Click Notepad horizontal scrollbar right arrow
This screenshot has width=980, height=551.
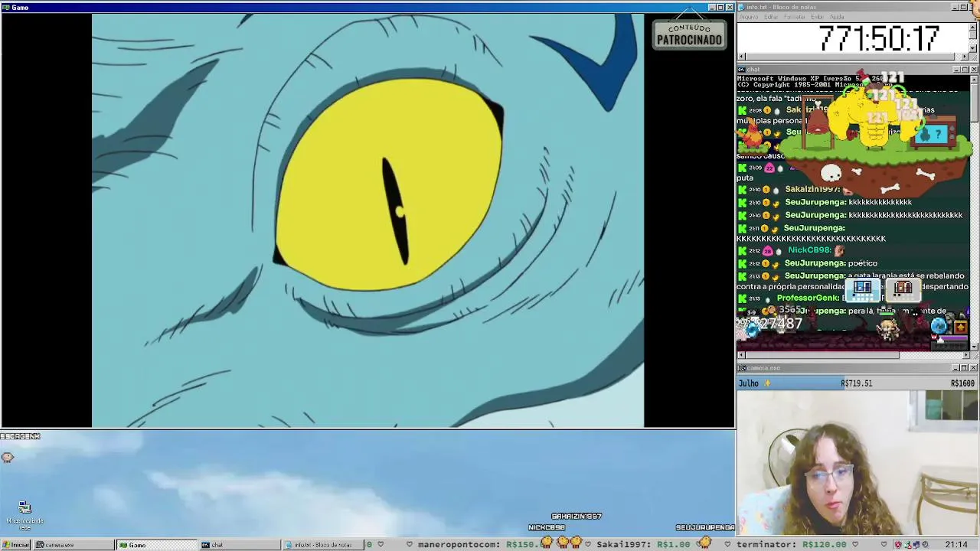[965, 57]
